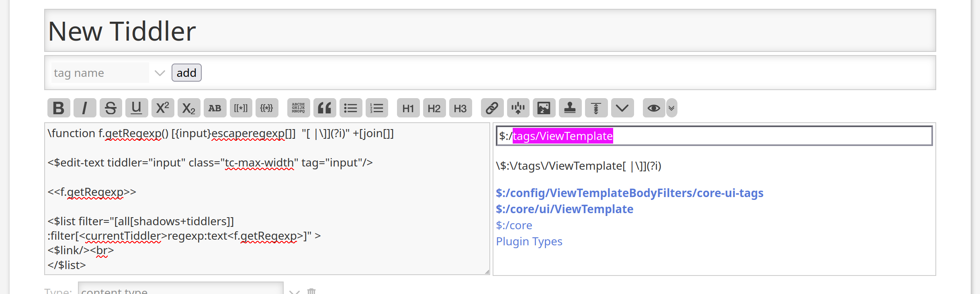This screenshot has width=980, height=294.
Task: Toggle the preview pane eye icon
Action: coord(654,108)
